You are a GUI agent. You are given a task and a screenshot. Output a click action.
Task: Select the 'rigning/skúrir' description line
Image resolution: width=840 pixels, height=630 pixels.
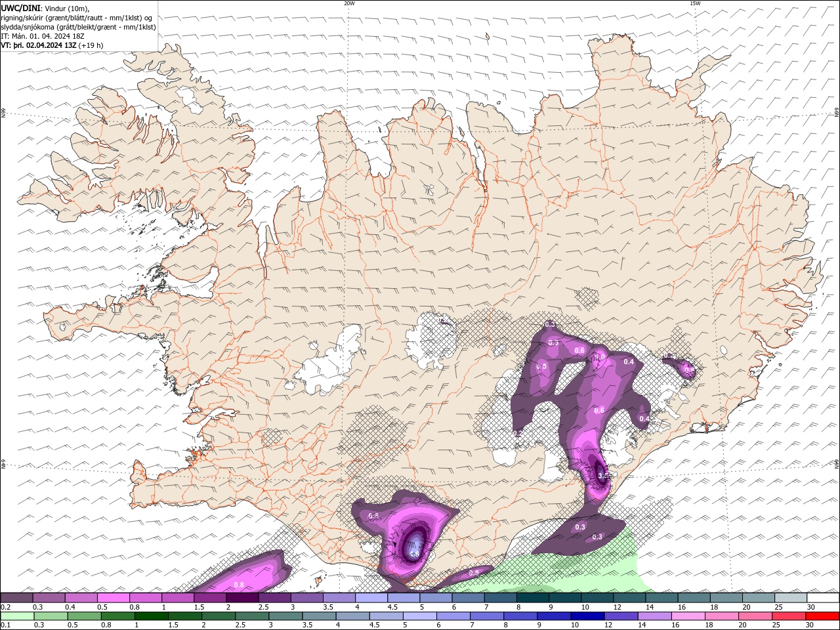point(77,18)
